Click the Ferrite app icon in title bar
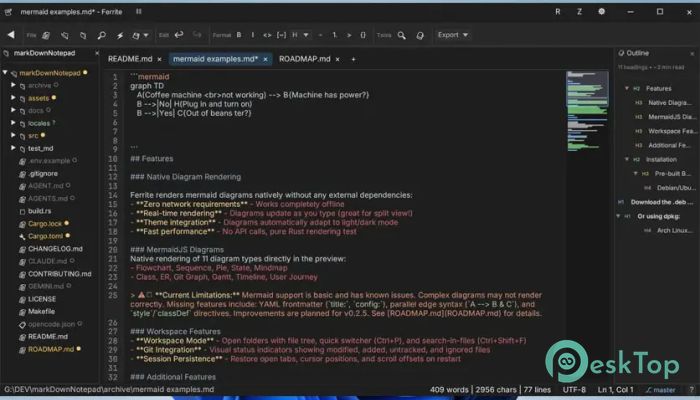 (8, 12)
